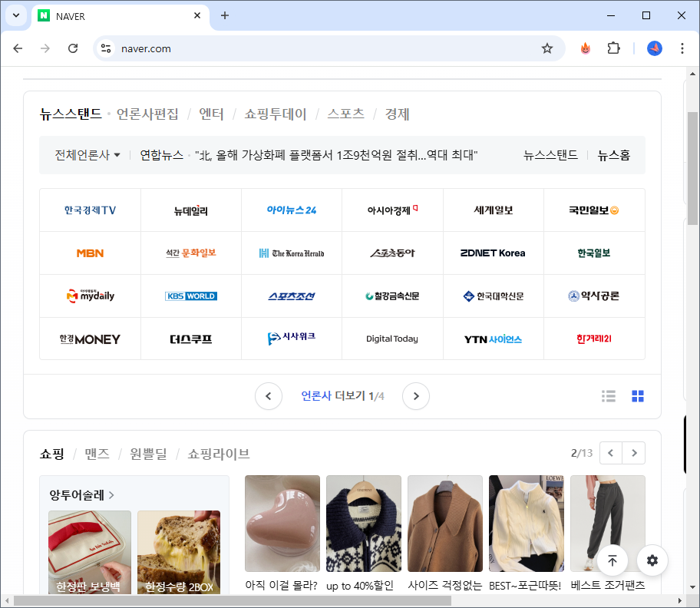Expand the 전체언론사 dropdown

[x=87, y=155]
